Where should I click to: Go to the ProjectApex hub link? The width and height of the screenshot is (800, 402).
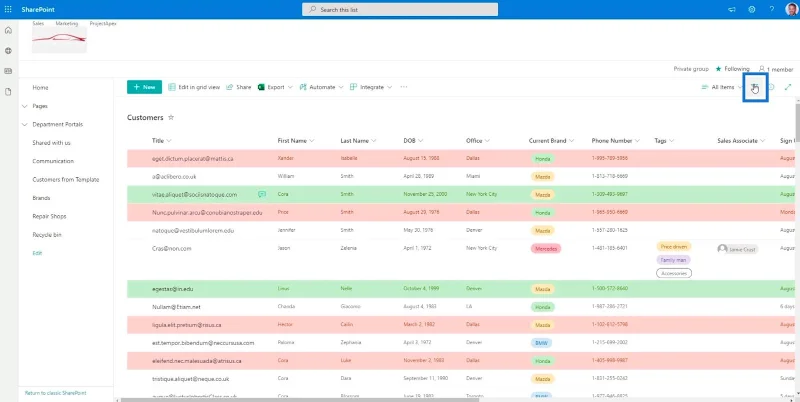coord(103,23)
